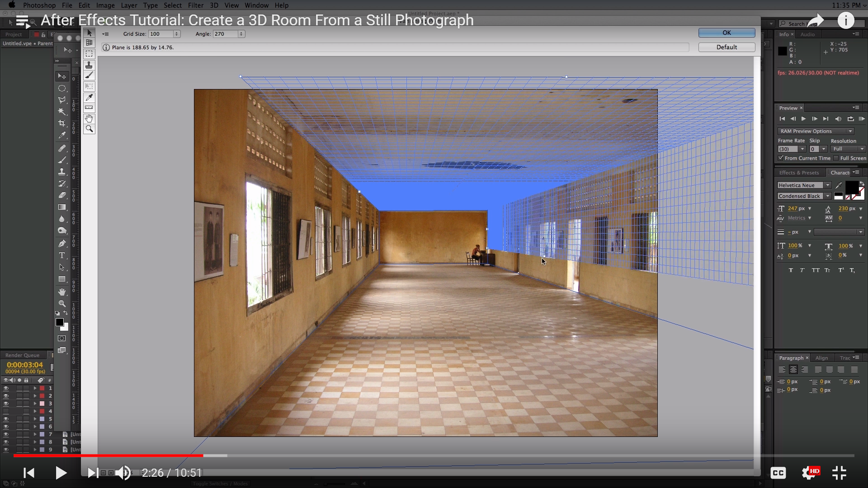Toggle visibility eye of layer 3
The image size is (868, 488).
(x=6, y=404)
